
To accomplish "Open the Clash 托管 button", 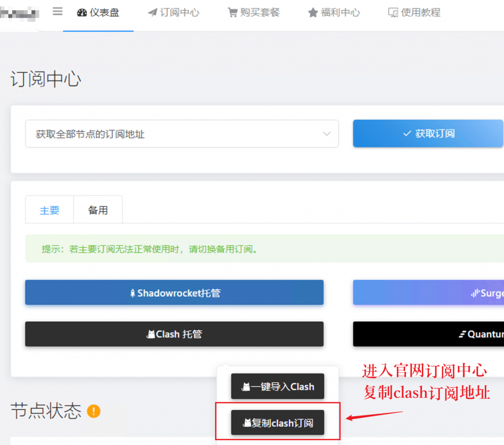I will (x=174, y=334).
